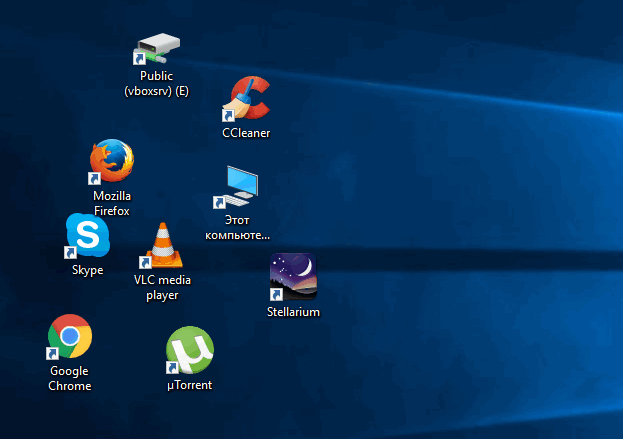Select the Skype desktop shortcut

point(87,236)
